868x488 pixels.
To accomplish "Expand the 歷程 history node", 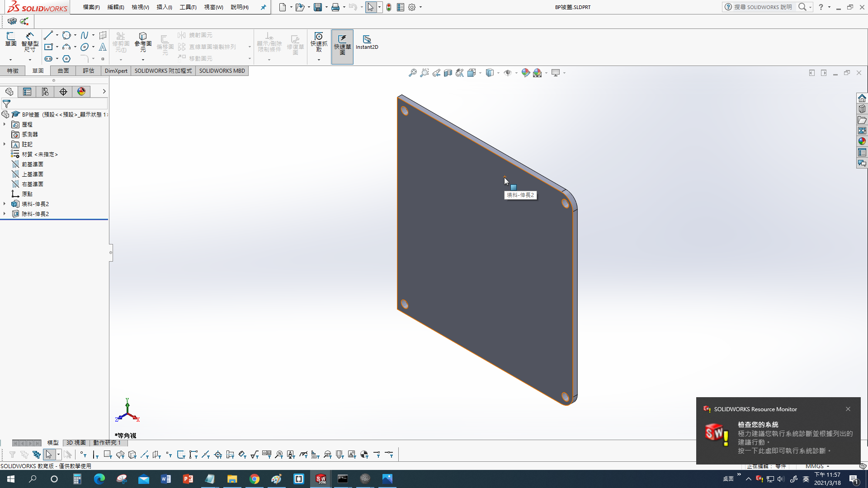I will tap(5, 124).
